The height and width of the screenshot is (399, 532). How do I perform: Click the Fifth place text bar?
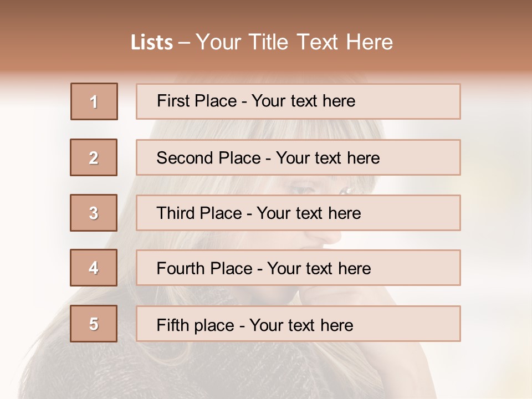click(298, 324)
